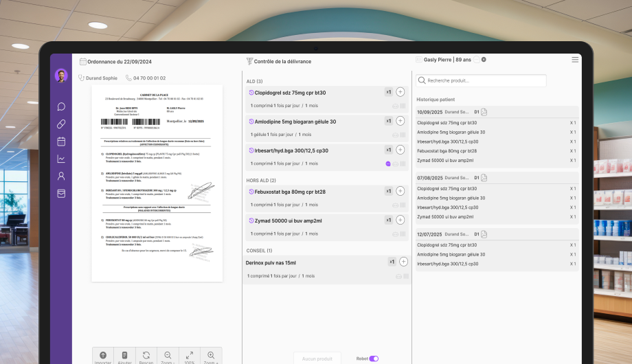Open the hamburger menu at top right
The height and width of the screenshot is (364, 632).
(x=575, y=60)
